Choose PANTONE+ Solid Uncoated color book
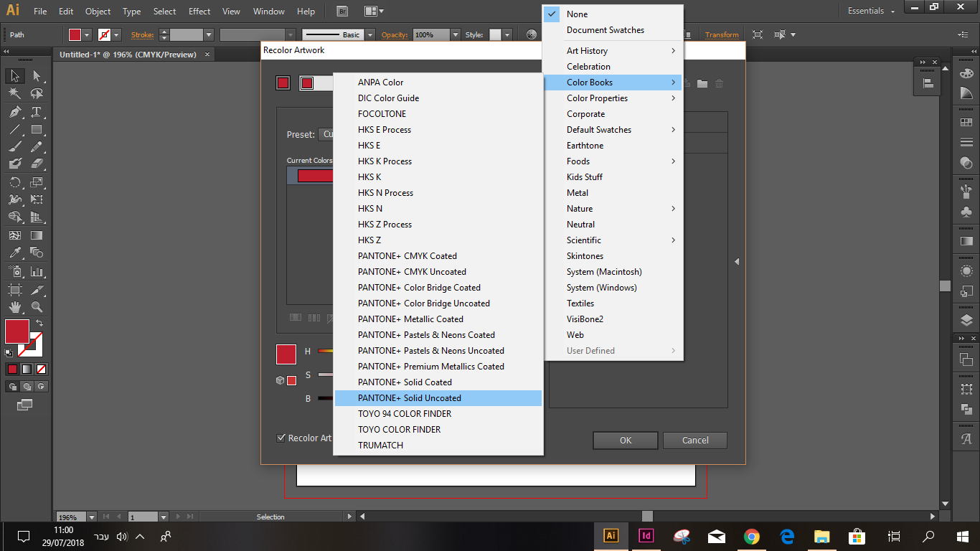This screenshot has width=980, height=551. click(x=438, y=398)
